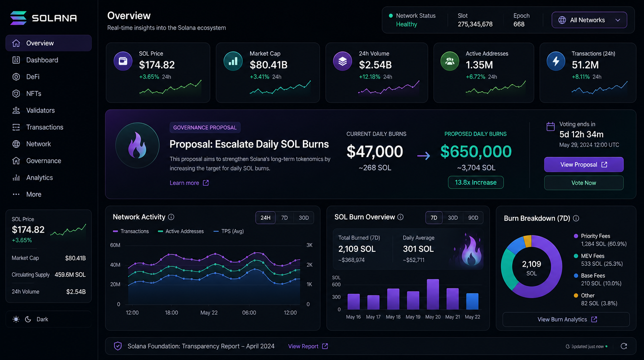The height and width of the screenshot is (360, 644).
Task: Click the View Proposal button
Action: coord(584,165)
